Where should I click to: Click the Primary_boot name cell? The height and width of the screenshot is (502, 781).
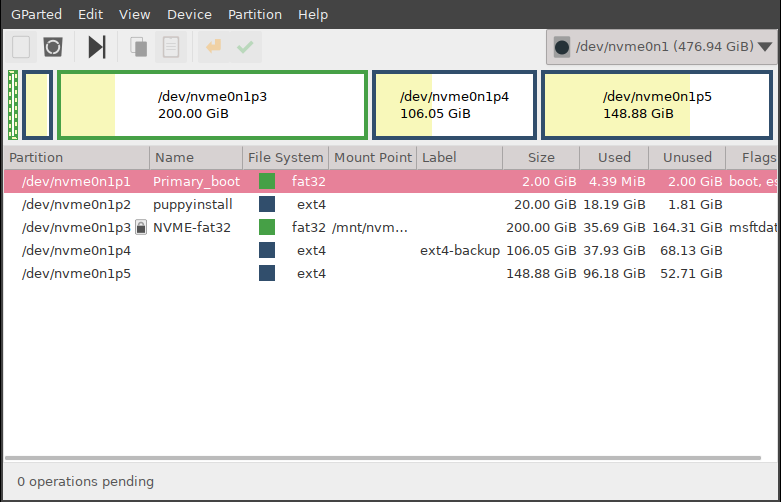[x=196, y=182]
